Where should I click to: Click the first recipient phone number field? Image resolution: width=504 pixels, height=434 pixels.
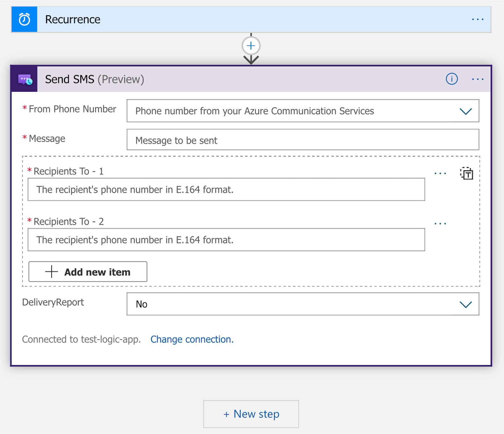tap(226, 190)
